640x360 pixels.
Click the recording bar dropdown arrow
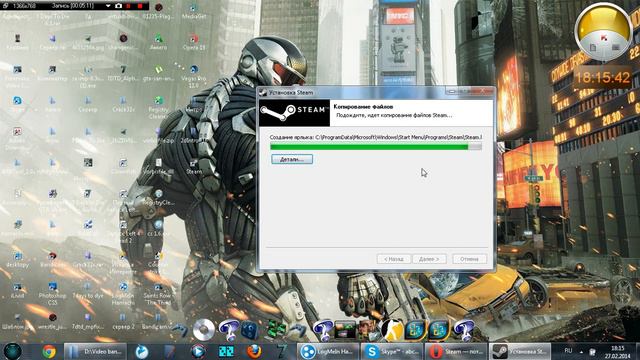coord(108,6)
